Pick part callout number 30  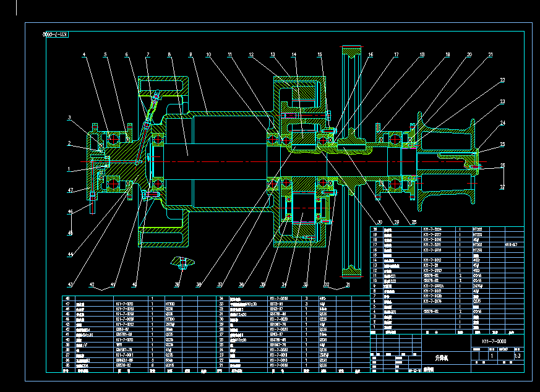379,221
